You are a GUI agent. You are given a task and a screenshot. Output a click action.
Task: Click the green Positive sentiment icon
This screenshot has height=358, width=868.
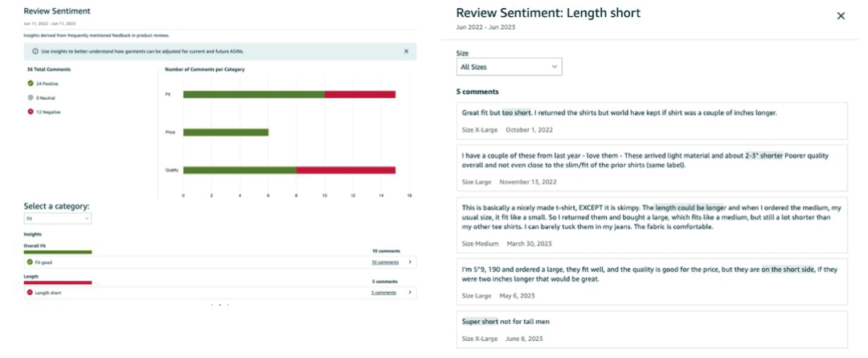pos(31,83)
